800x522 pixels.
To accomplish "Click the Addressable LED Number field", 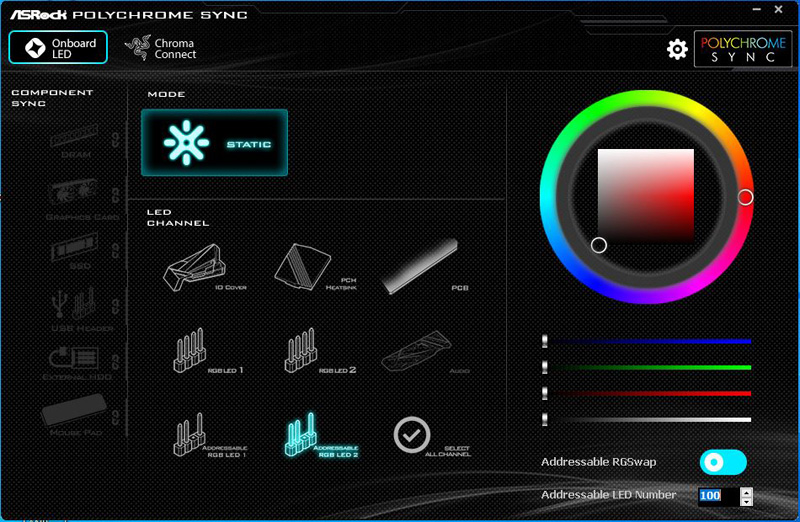I will coord(718,495).
